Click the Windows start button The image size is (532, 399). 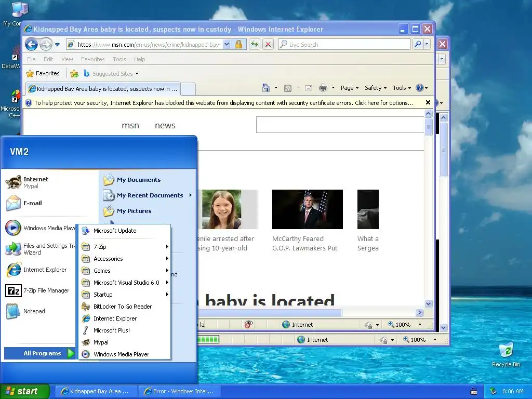click(x=25, y=391)
